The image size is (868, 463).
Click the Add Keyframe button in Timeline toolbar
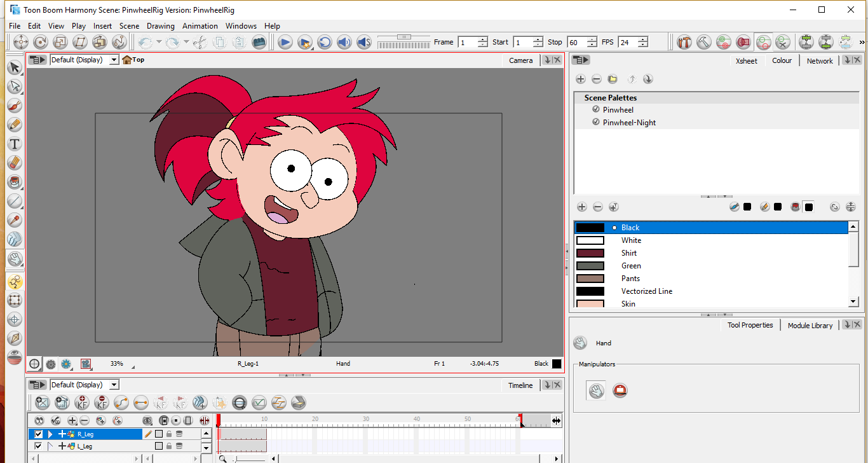pyautogui.click(x=82, y=402)
